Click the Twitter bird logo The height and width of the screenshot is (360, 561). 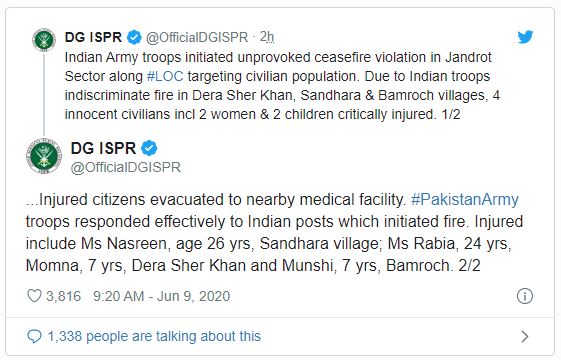525,37
